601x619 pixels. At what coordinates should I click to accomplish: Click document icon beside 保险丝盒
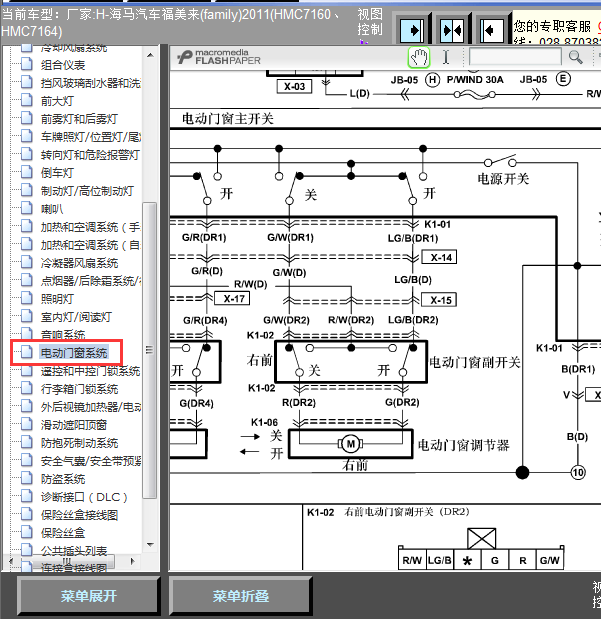click(26, 532)
